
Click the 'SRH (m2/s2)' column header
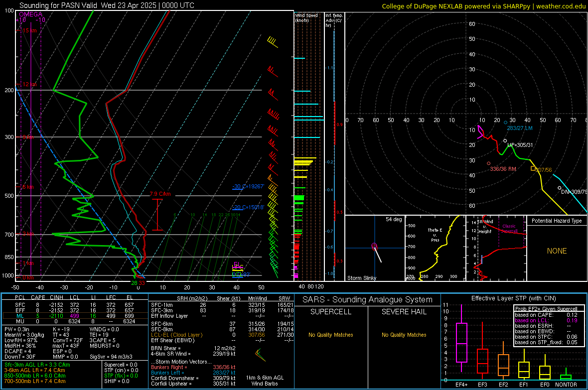click(192, 298)
